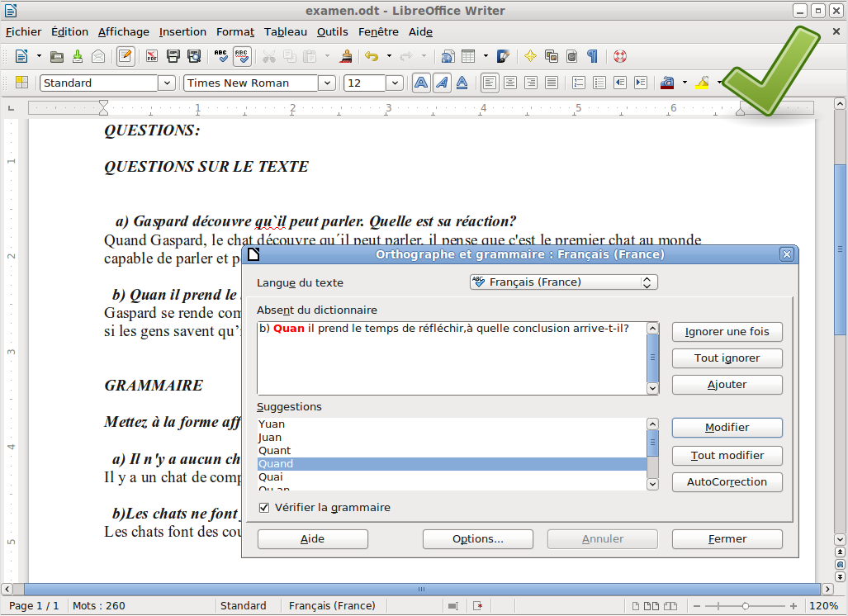Toggle Edit File mode icon
The width and height of the screenshot is (848, 616).
(x=126, y=56)
